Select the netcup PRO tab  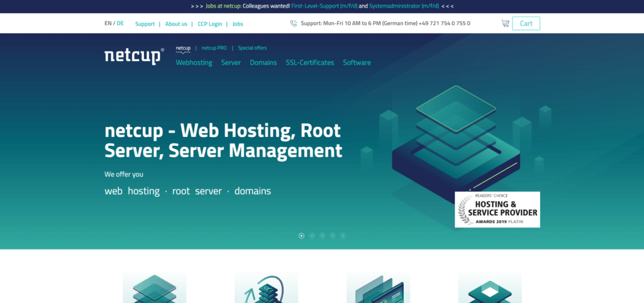pos(214,48)
